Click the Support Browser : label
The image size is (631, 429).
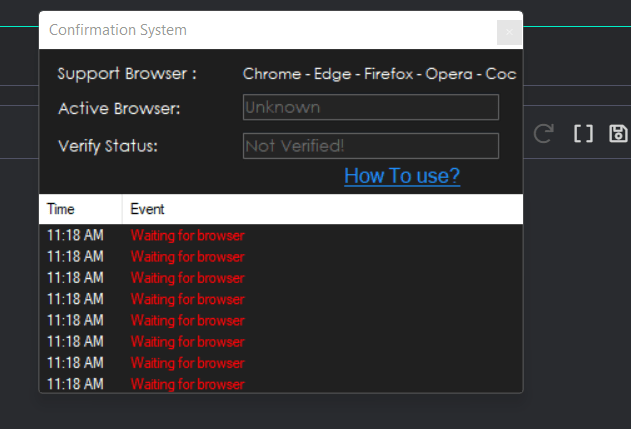127,74
